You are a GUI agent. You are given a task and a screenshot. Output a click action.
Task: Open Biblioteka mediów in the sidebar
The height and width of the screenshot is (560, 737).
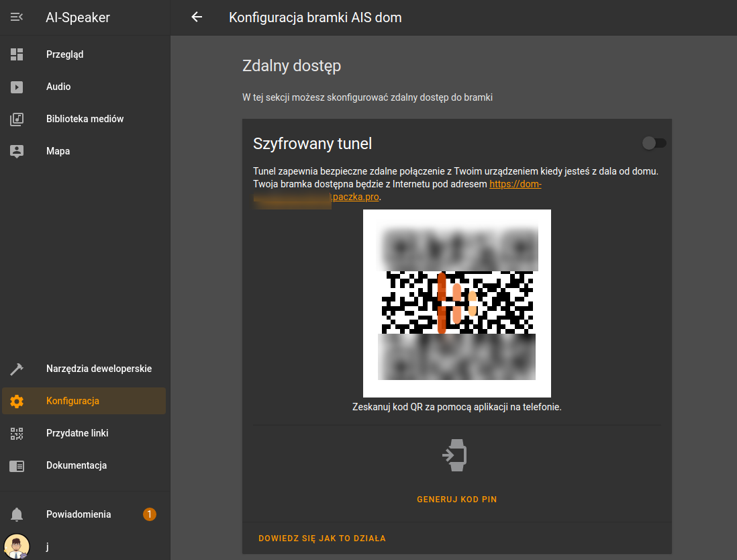point(85,119)
